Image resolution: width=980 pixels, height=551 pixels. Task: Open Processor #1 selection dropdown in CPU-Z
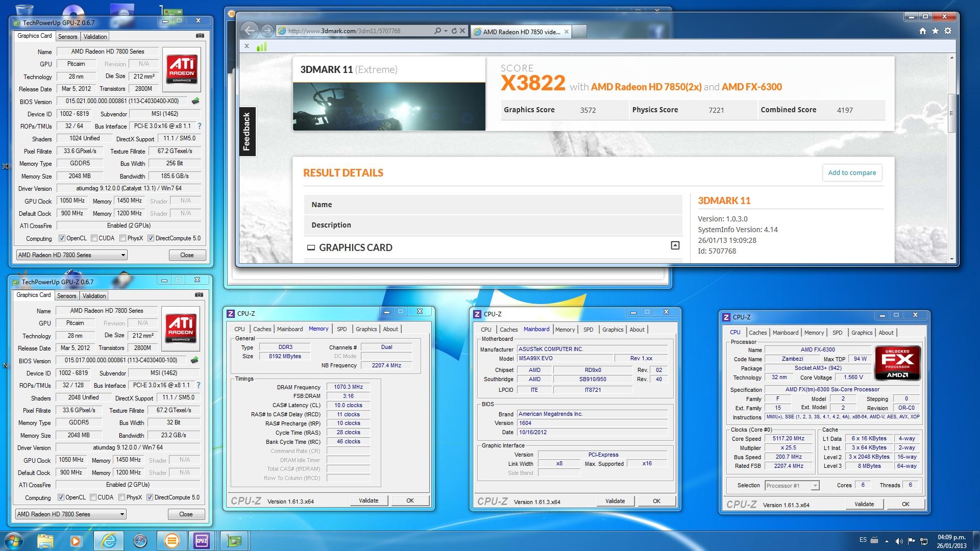(792, 486)
